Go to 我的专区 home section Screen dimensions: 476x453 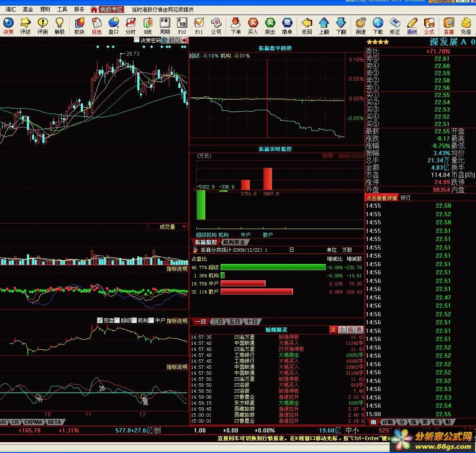108,9
